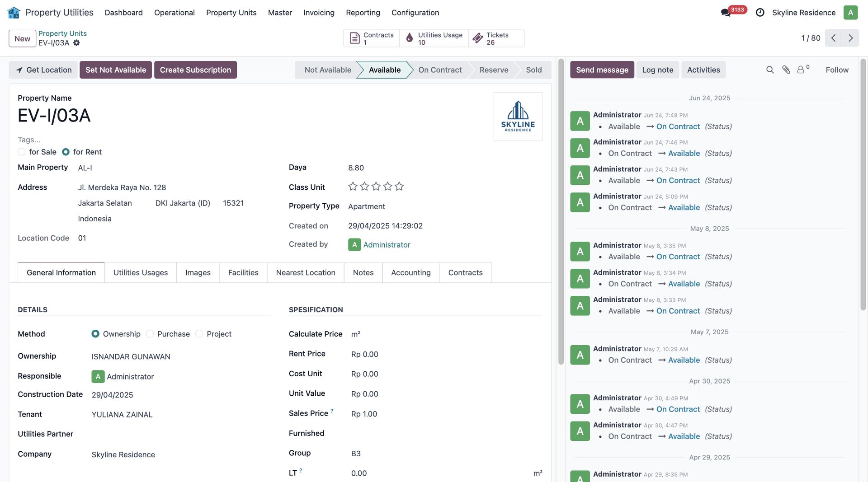This screenshot has width=868, height=482.
Task: Go to the next record arrow
Action: [850, 38]
